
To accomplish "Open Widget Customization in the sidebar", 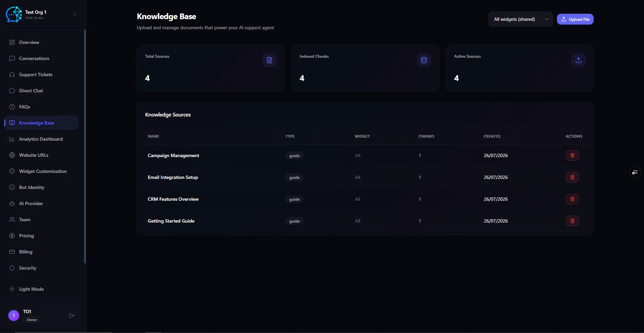I will [x=43, y=171].
